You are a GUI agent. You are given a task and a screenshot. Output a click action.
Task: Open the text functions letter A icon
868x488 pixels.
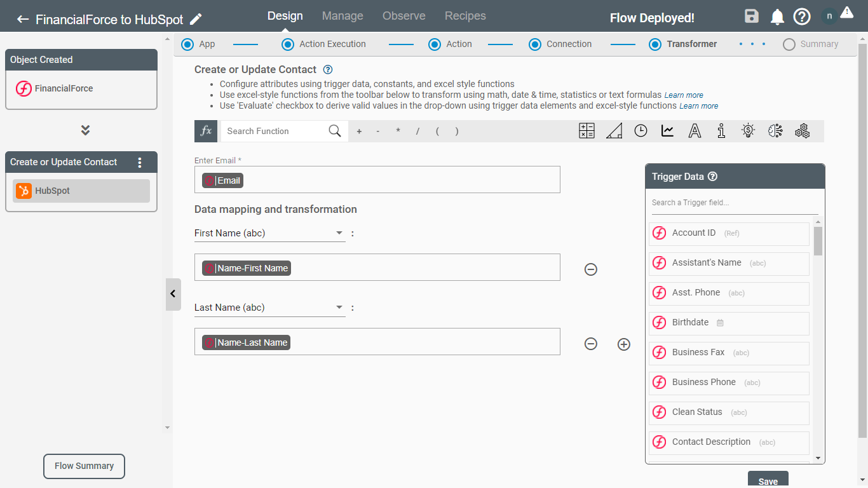[695, 131]
